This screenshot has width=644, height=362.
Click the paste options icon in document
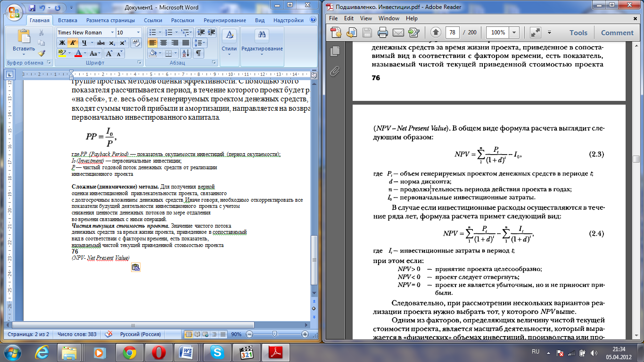point(136,268)
